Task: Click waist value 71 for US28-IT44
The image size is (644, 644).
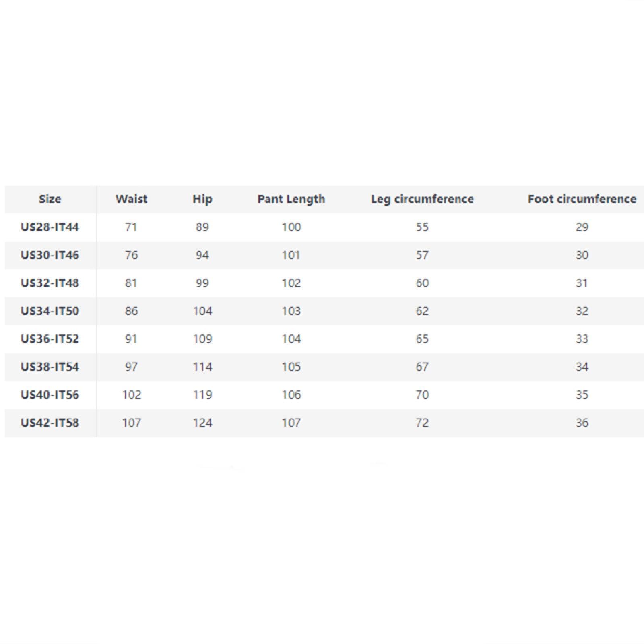Action: coord(131,227)
